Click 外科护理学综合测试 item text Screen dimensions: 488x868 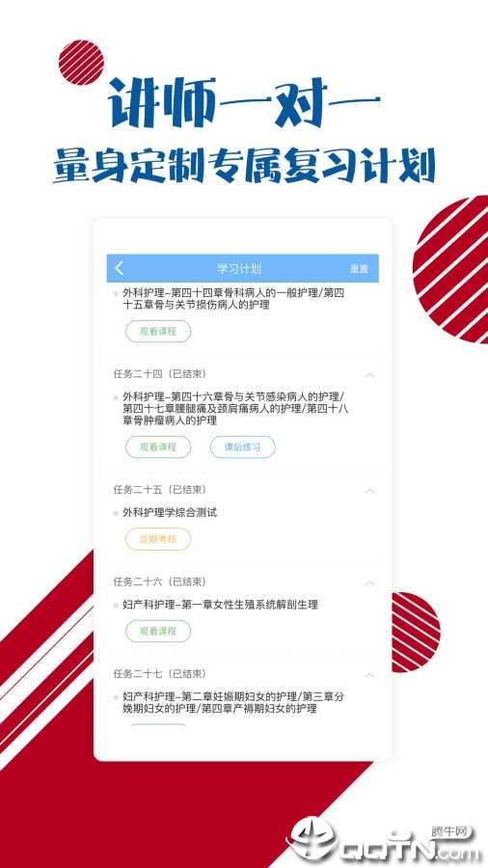point(170,513)
